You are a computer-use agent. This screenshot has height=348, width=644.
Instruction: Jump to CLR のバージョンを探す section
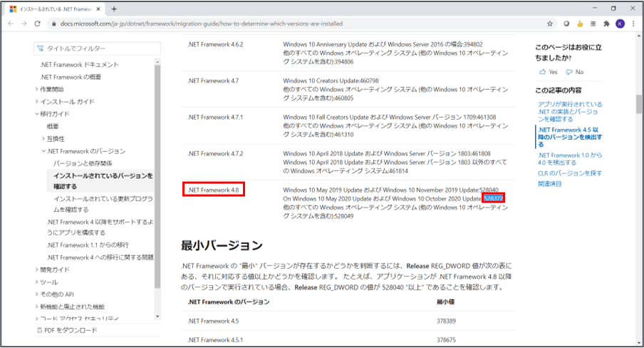[570, 173]
